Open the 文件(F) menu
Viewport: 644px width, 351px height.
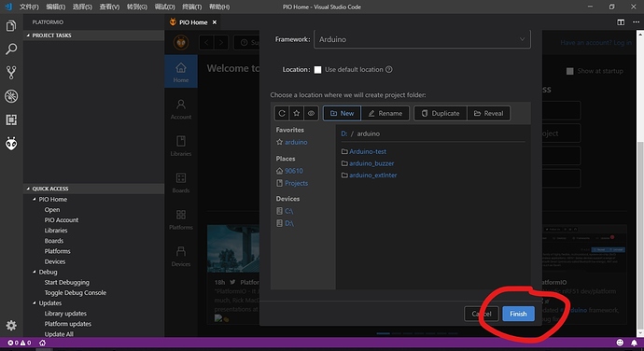pyautogui.click(x=29, y=7)
